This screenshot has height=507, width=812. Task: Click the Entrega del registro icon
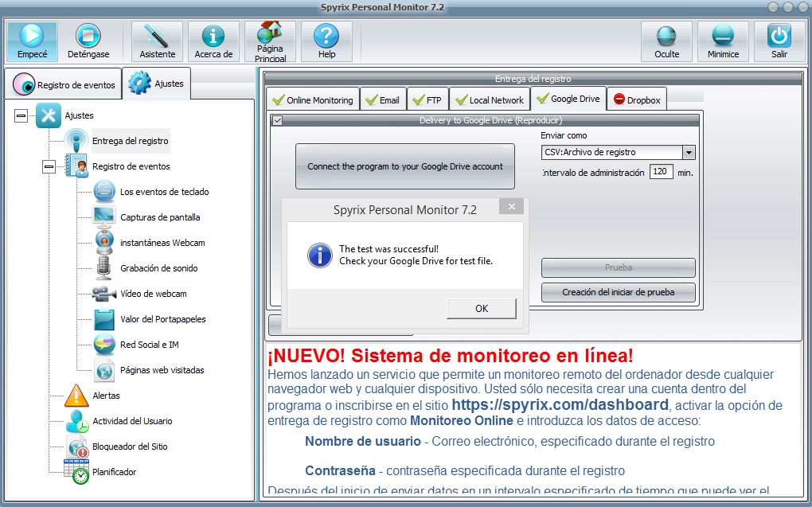tap(76, 141)
